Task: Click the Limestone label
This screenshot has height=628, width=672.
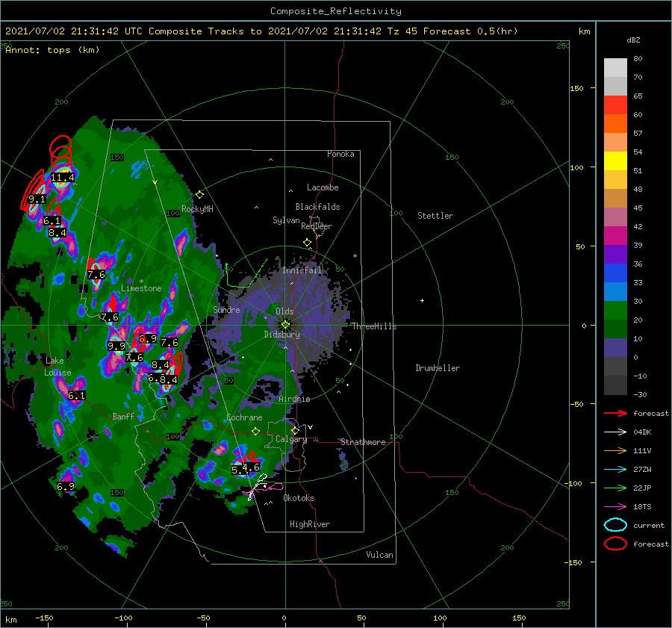Action: click(141, 288)
